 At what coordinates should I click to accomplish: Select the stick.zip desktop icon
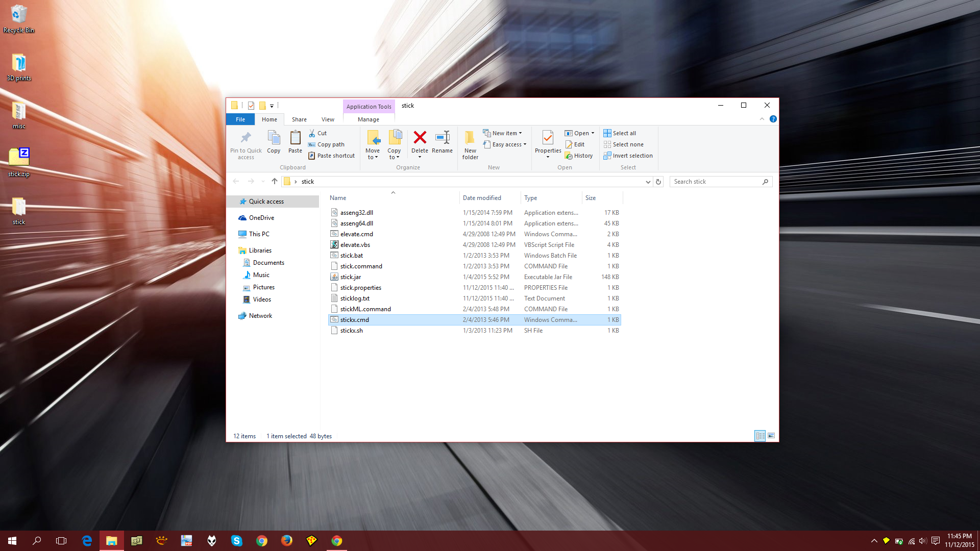click(19, 162)
